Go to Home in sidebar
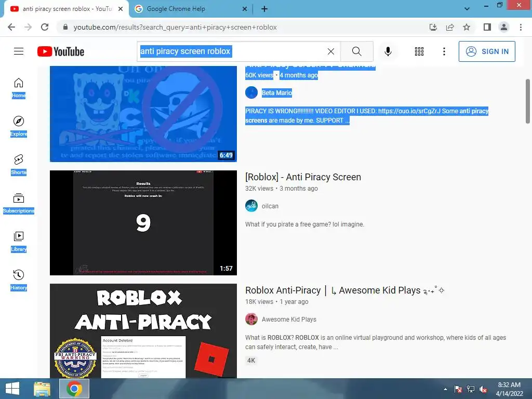 point(19,88)
